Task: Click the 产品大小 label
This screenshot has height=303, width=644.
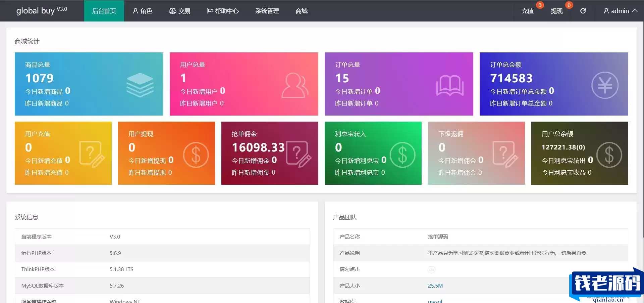Action: 350,286
